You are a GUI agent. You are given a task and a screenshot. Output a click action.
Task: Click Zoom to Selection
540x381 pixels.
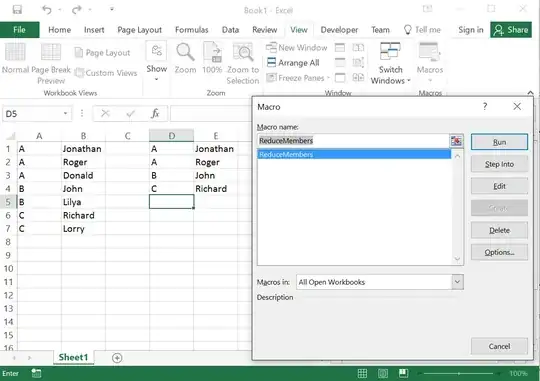point(243,64)
